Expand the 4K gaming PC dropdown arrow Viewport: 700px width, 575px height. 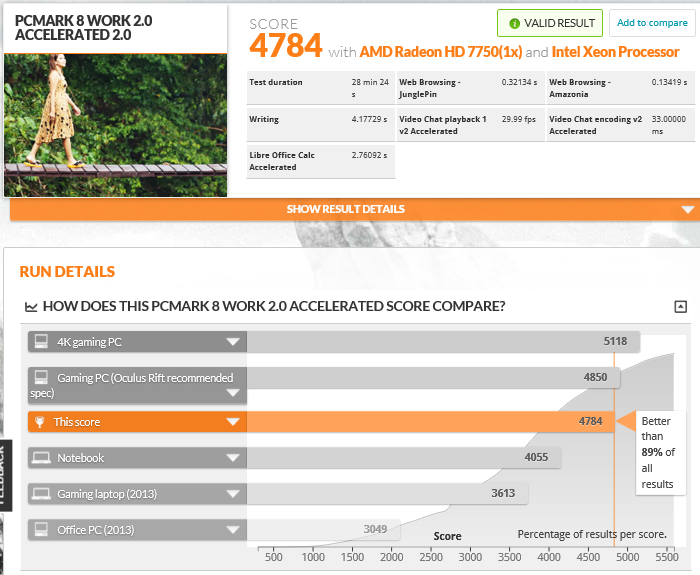(233, 342)
